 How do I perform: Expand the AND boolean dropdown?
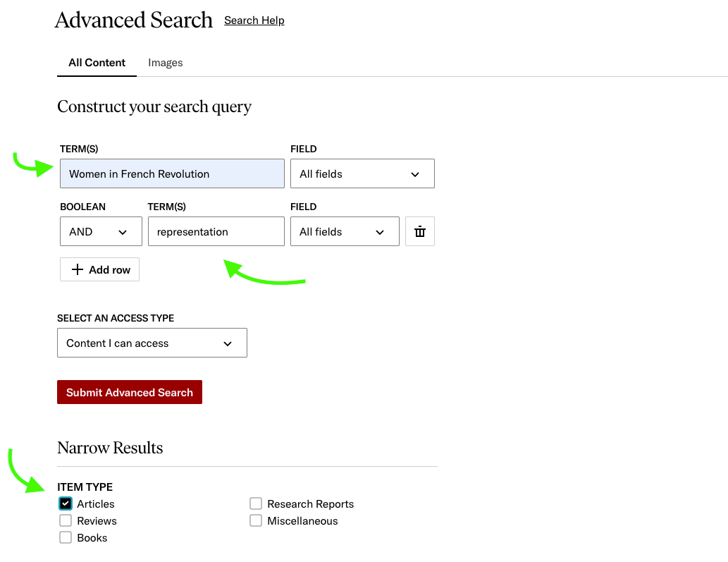(101, 231)
